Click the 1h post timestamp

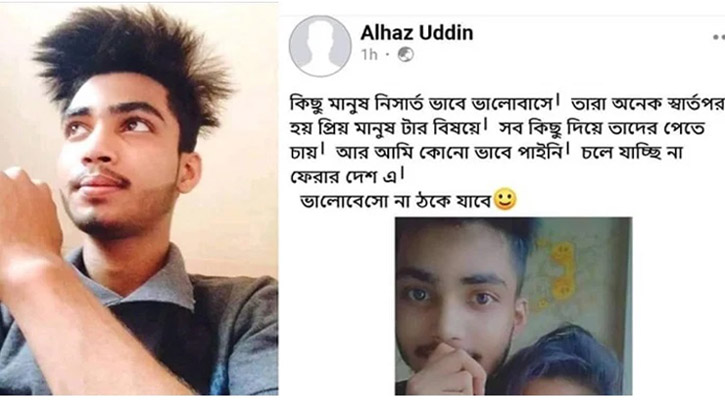pyautogui.click(x=369, y=55)
